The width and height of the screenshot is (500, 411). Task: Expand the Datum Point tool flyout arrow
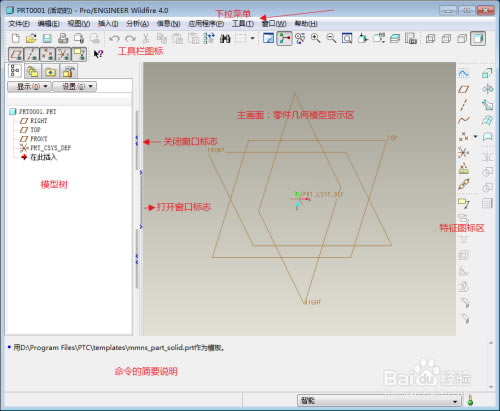click(x=475, y=137)
